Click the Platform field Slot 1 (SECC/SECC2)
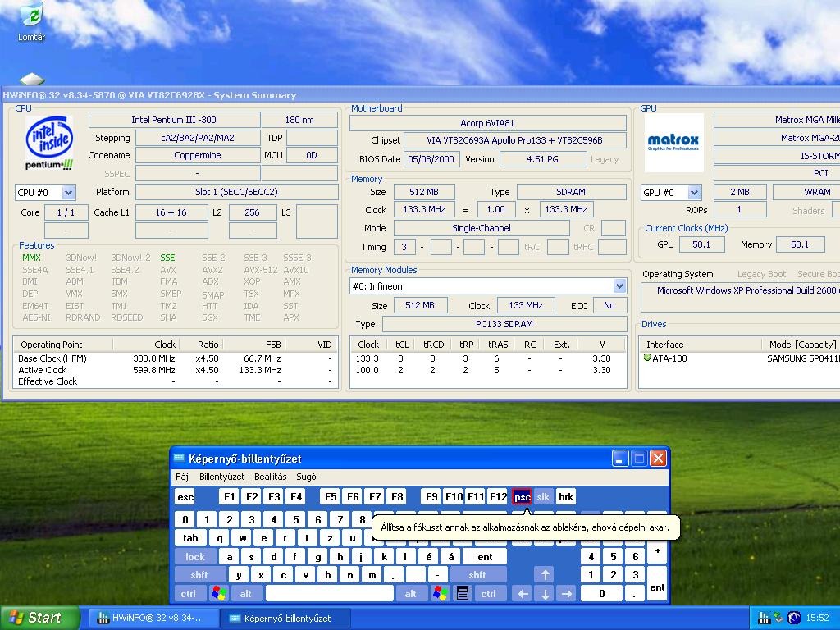The height and width of the screenshot is (630, 840). coord(237,192)
